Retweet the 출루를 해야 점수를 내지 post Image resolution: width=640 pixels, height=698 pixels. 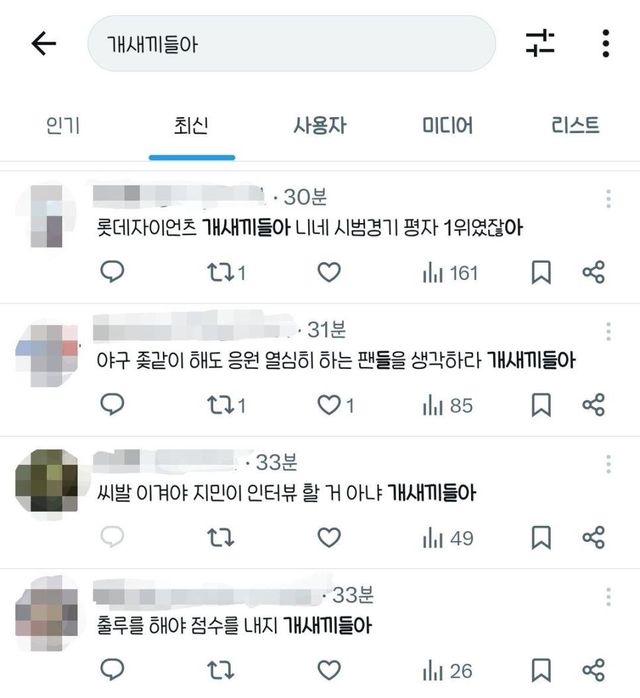point(220,670)
